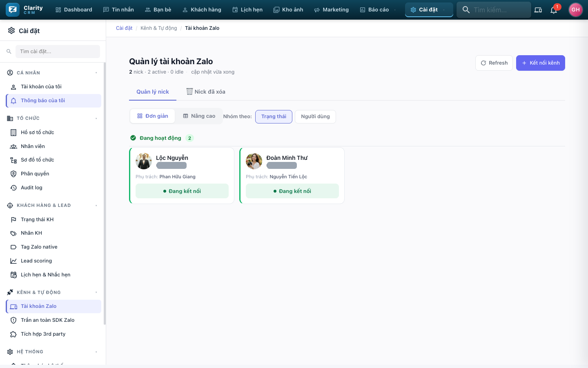
Task: Click the Đang hoạt động count badge 2
Action: point(189,138)
